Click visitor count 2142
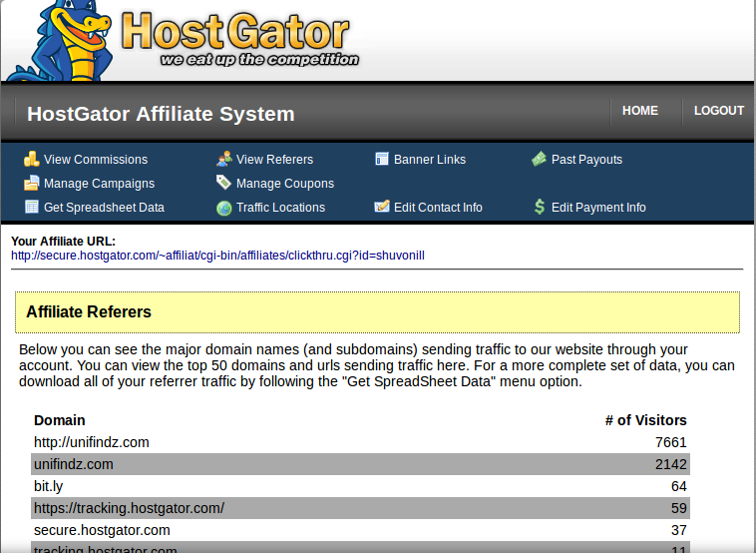The width and height of the screenshot is (756, 553). pyautogui.click(x=670, y=464)
